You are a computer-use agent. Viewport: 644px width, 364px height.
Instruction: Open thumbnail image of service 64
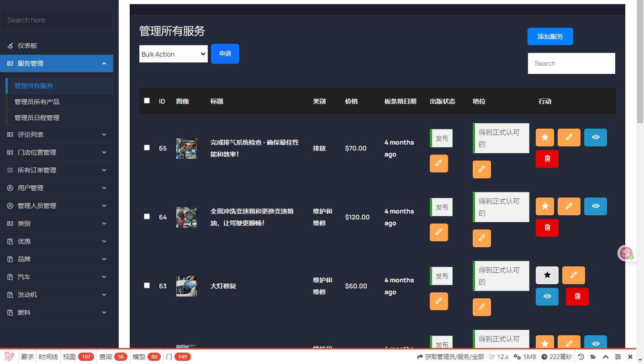[186, 217]
